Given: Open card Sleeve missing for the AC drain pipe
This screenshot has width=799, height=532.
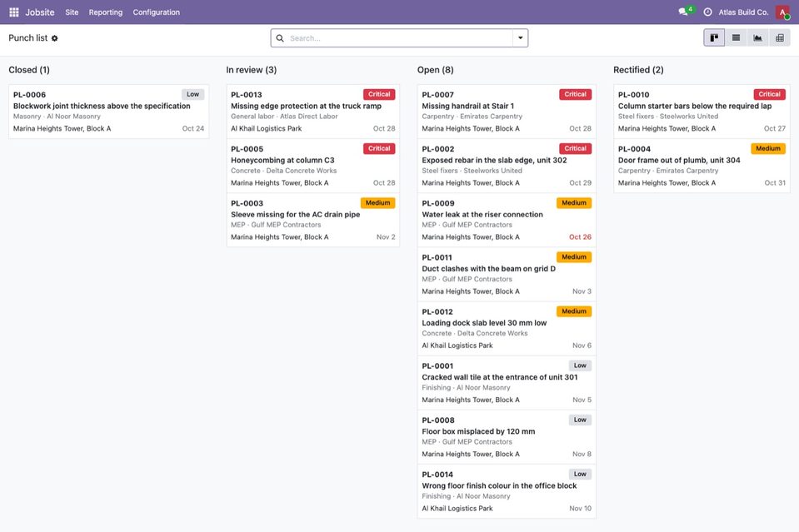Looking at the screenshot, I should click(x=313, y=220).
